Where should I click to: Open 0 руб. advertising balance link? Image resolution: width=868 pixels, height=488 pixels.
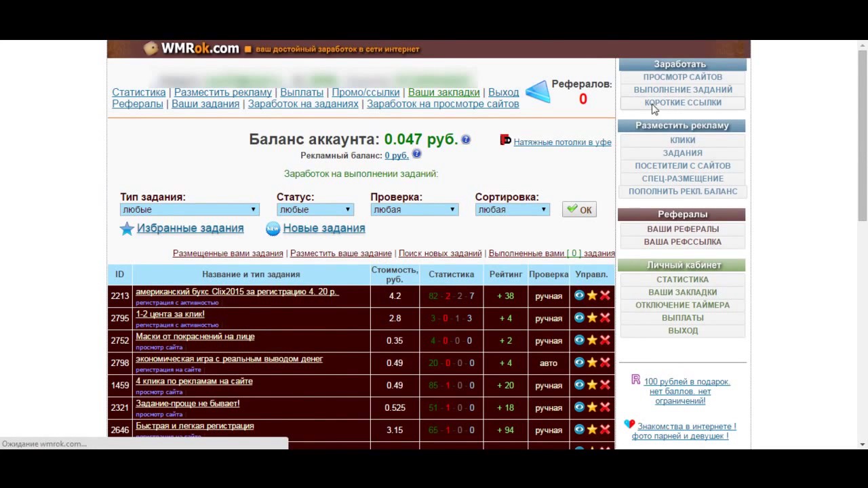[x=397, y=155]
